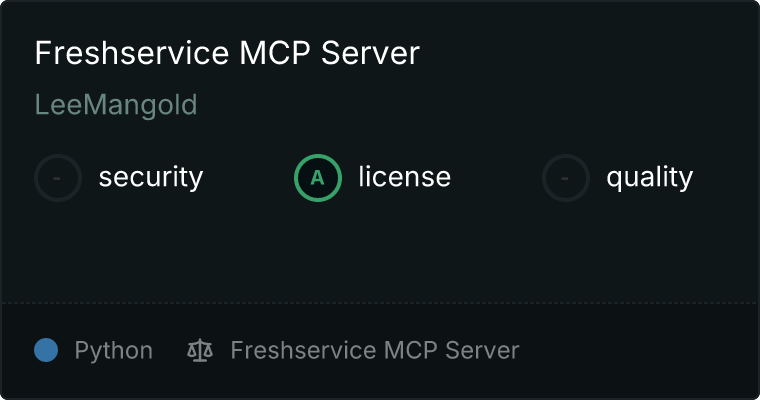The width and height of the screenshot is (760, 400).
Task: Click the letter A inside green ring
Action: click(x=317, y=178)
